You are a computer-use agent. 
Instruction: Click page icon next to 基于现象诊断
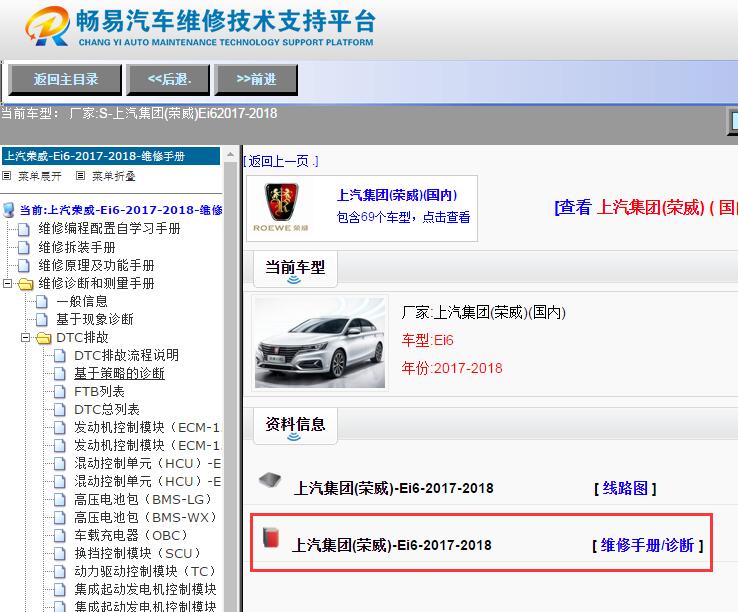42,320
